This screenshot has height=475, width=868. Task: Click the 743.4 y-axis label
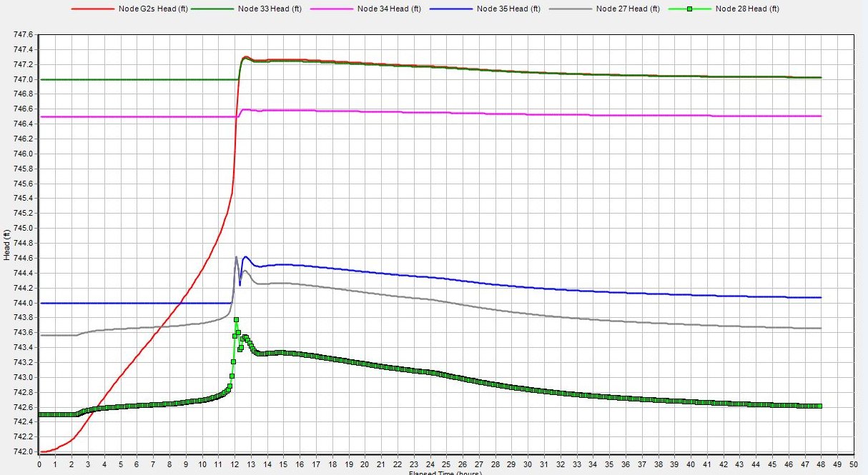click(24, 347)
